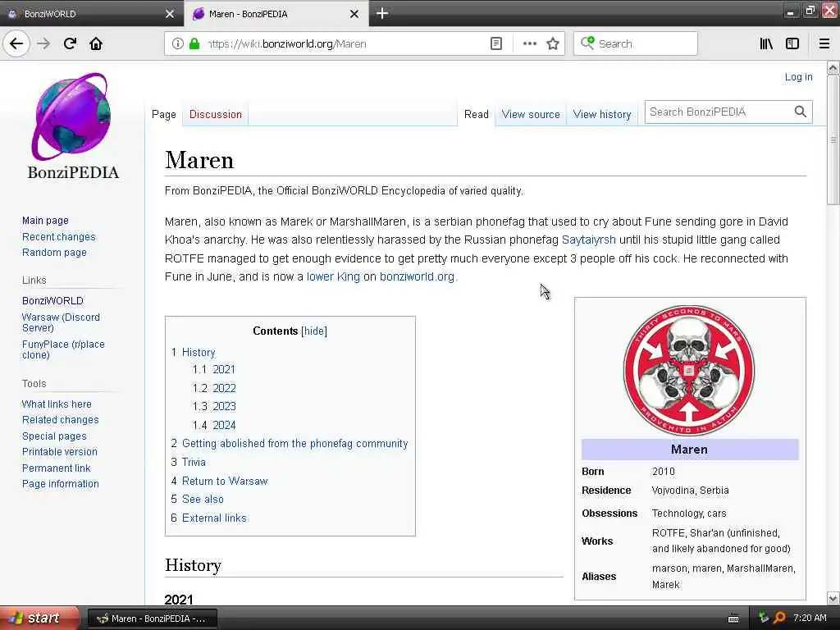The width and height of the screenshot is (840, 630).
Task: Click Random page in the sidebar
Action: point(54,252)
